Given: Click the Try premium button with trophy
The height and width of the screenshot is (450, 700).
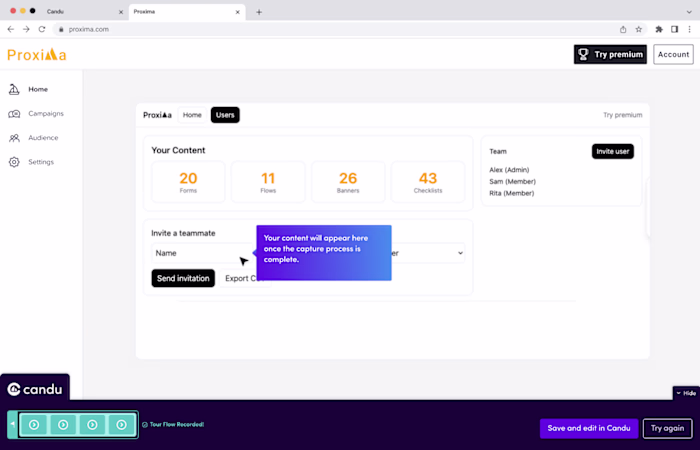Looking at the screenshot, I should (610, 54).
